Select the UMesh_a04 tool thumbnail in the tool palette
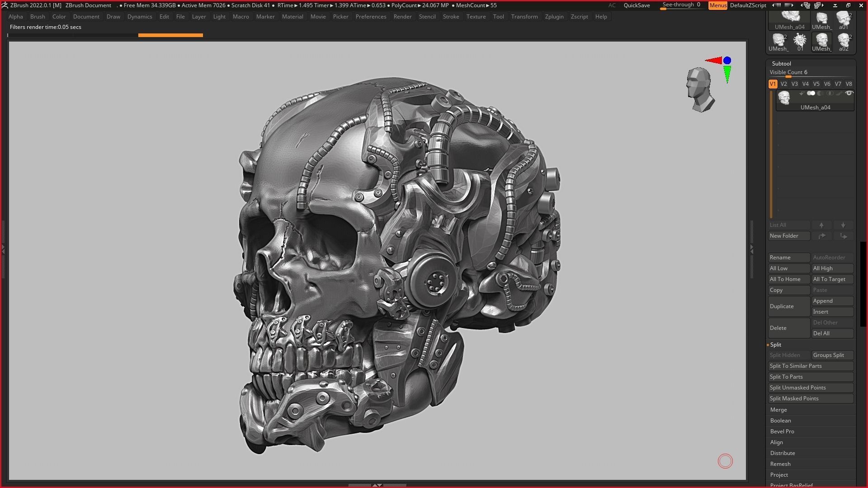The height and width of the screenshot is (488, 868). pyautogui.click(x=789, y=21)
